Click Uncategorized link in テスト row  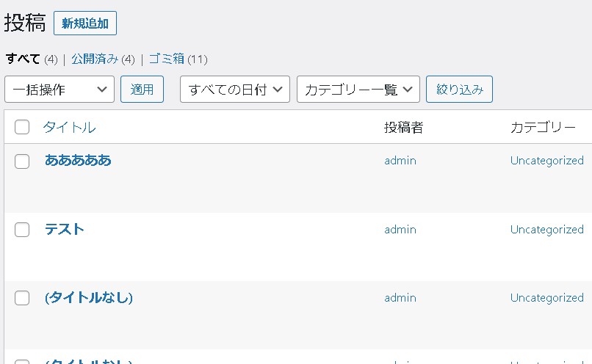pos(547,230)
